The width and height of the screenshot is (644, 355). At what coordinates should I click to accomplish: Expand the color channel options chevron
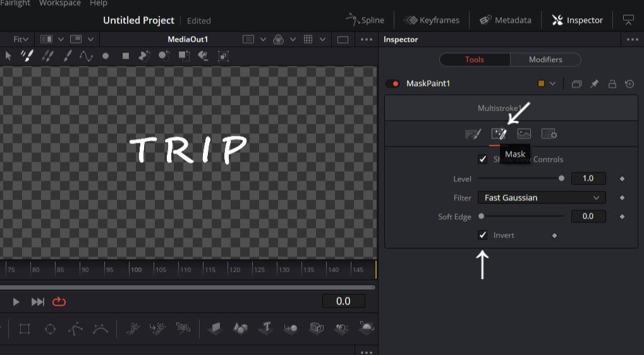[x=293, y=39]
